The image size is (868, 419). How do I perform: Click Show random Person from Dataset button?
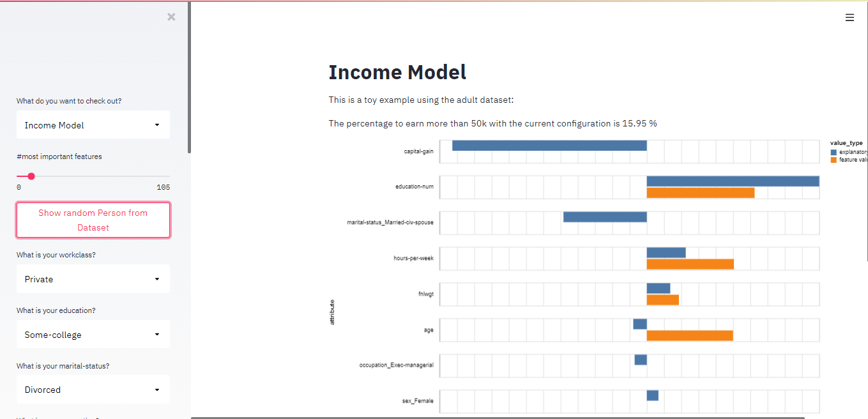(x=93, y=220)
